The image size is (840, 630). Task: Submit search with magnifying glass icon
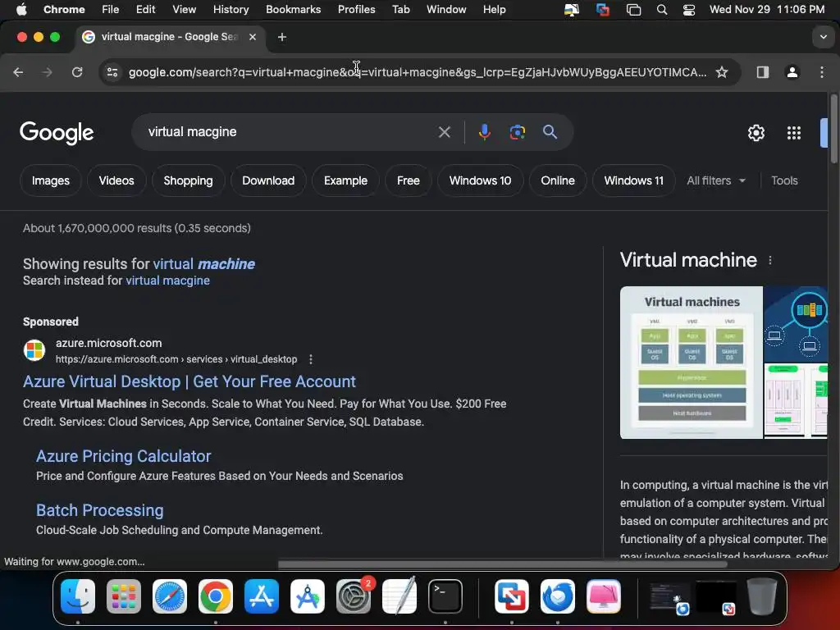550,132
